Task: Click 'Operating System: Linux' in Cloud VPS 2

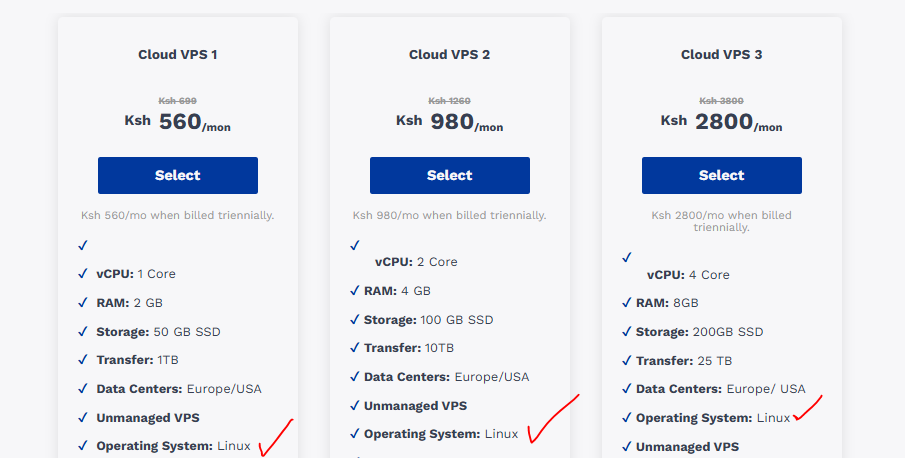Action: pos(441,434)
